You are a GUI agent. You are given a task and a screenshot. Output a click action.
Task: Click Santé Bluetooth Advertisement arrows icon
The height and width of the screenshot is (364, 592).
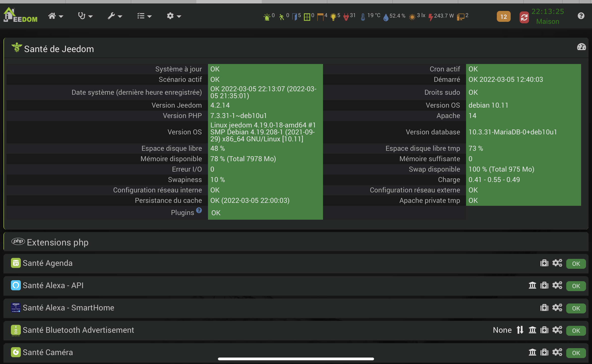520,330
